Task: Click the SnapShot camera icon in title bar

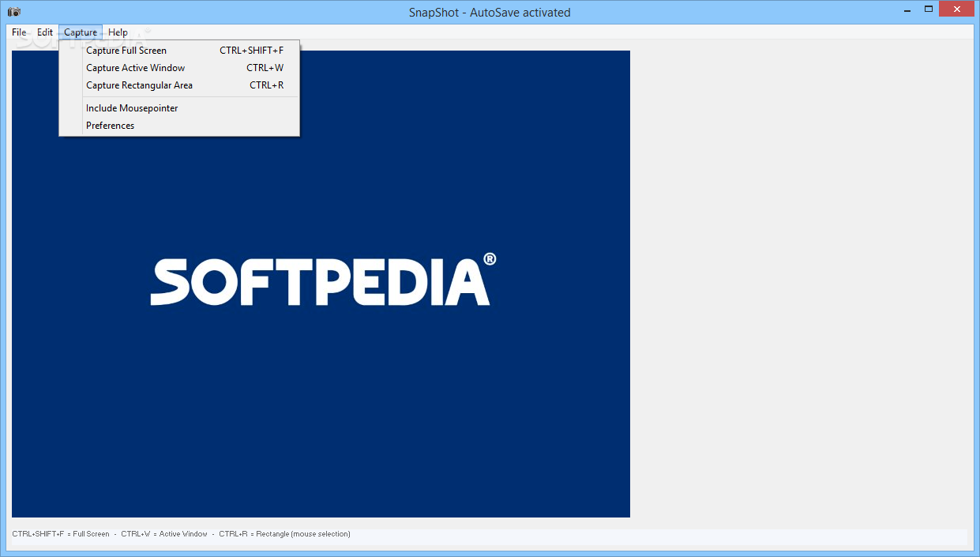Action: (x=14, y=12)
